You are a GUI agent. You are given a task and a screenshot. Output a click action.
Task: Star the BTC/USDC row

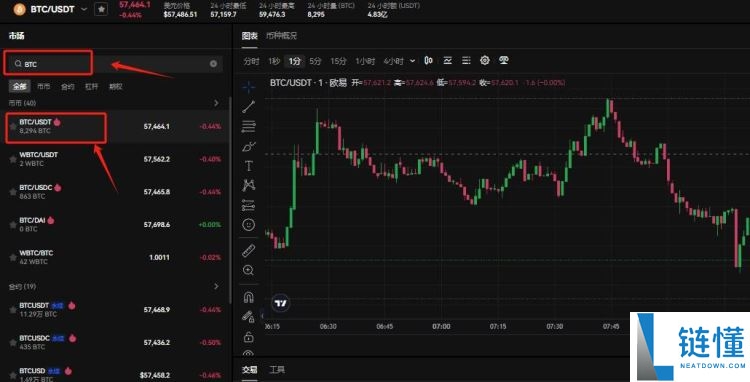click(12, 192)
